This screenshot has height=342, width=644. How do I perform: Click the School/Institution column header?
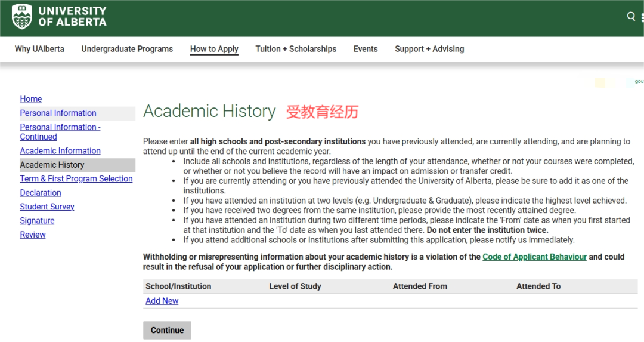coord(178,286)
